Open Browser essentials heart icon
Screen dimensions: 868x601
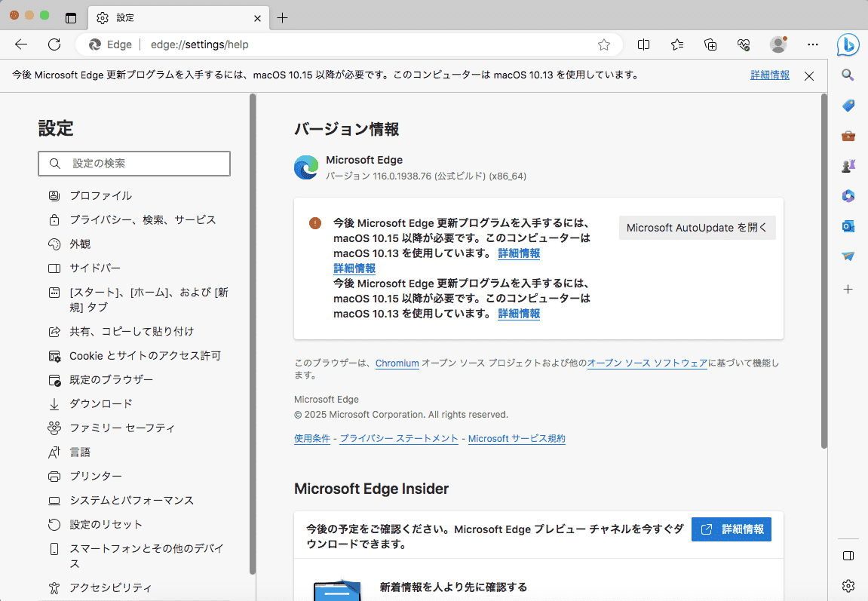744,44
